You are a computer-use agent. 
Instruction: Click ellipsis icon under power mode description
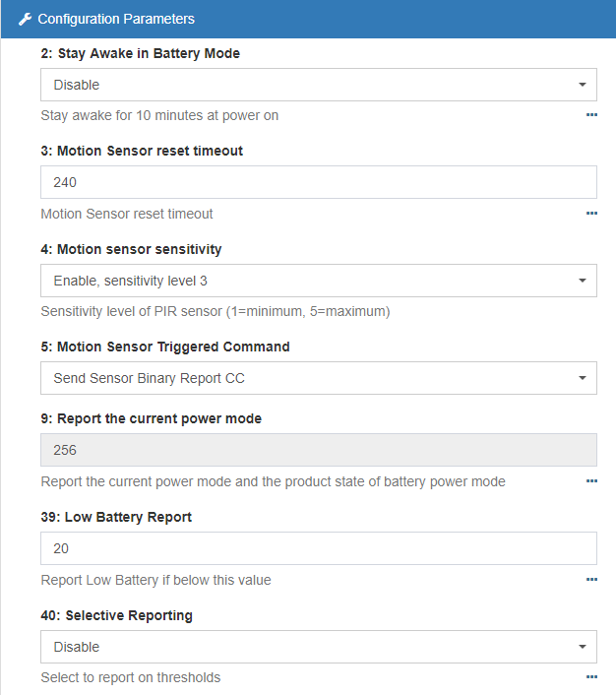(x=591, y=481)
